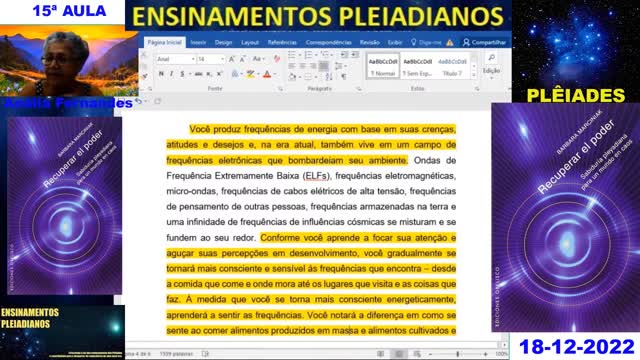Switch to Read Mode view

[380, 354]
